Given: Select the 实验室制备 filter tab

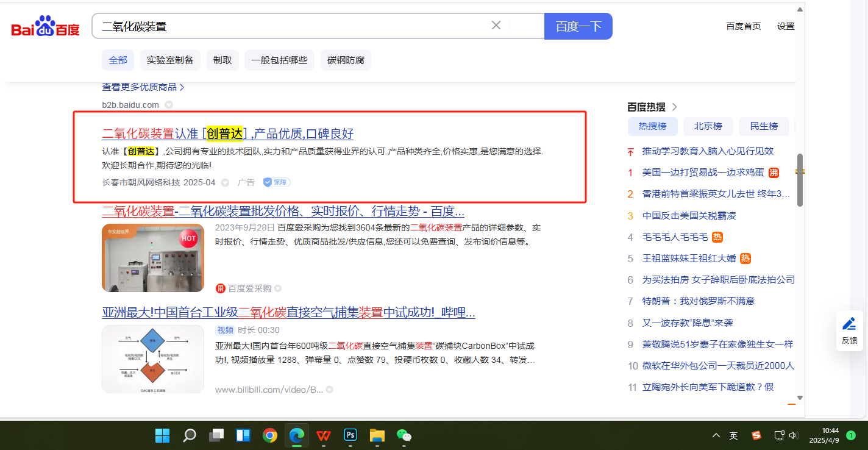Looking at the screenshot, I should tap(170, 60).
